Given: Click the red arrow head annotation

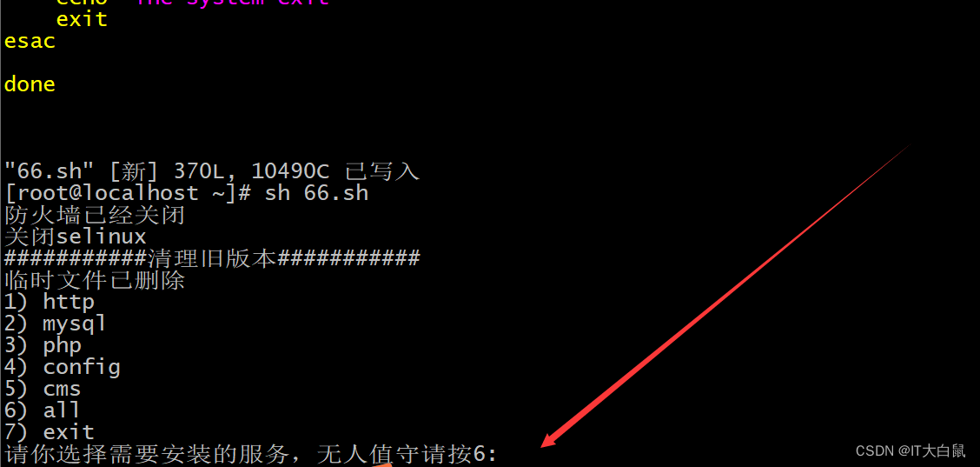Looking at the screenshot, I should 550,439.
